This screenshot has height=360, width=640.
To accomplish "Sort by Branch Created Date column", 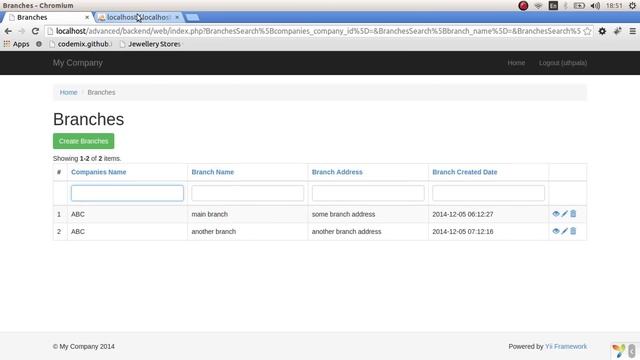I will 464,172.
